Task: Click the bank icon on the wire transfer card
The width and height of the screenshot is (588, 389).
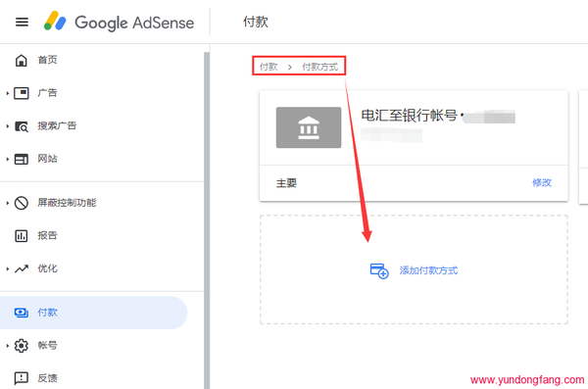Action: 309,127
